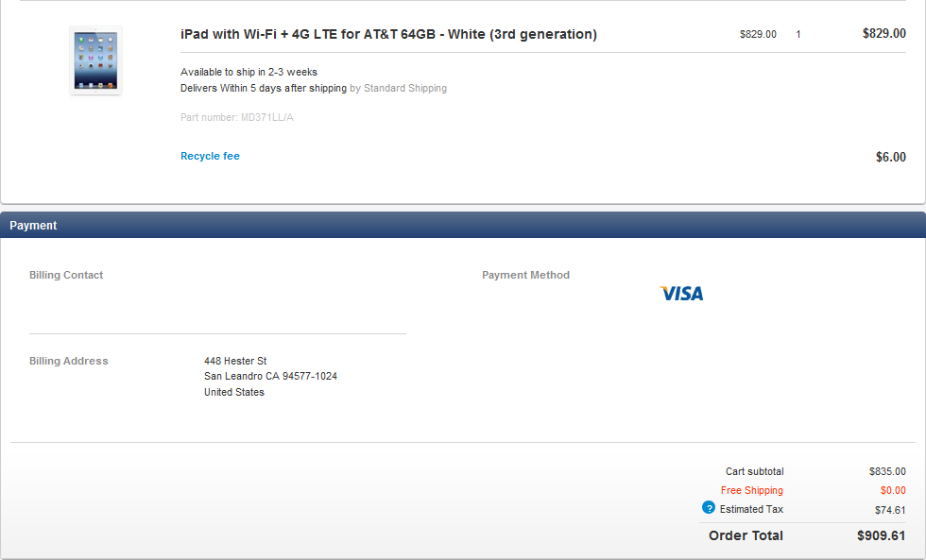The image size is (926, 560).
Task: Click the Order Total amount $909.61
Action: [881, 536]
